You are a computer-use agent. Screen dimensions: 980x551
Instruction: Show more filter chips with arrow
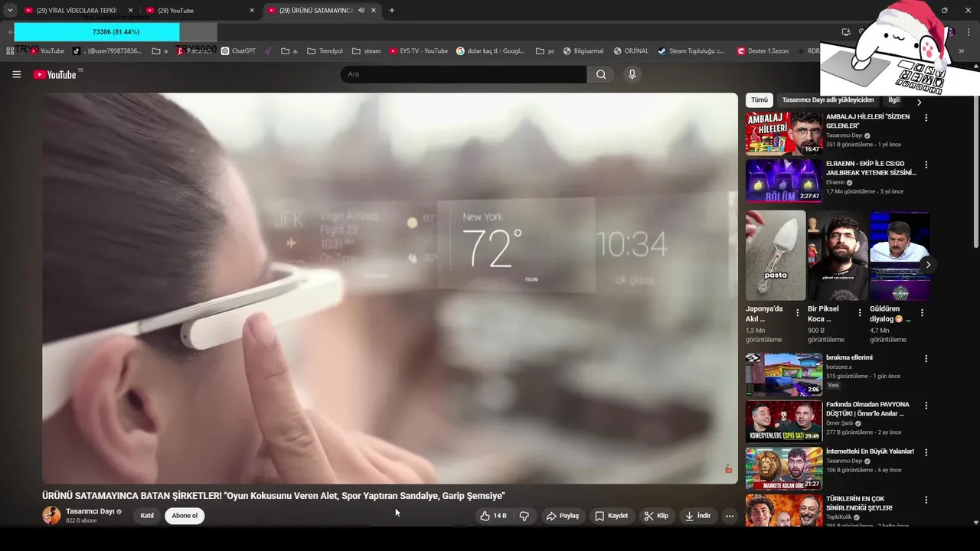coord(920,101)
